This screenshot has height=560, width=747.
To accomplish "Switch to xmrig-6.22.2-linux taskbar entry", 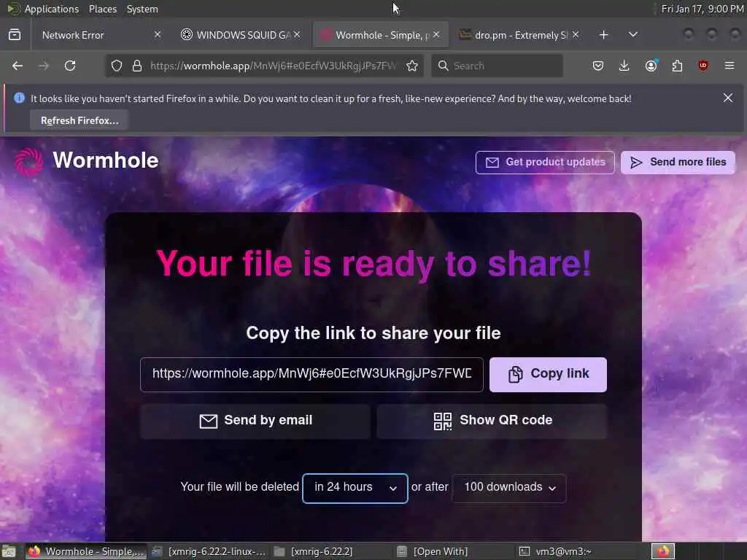I will (209, 551).
